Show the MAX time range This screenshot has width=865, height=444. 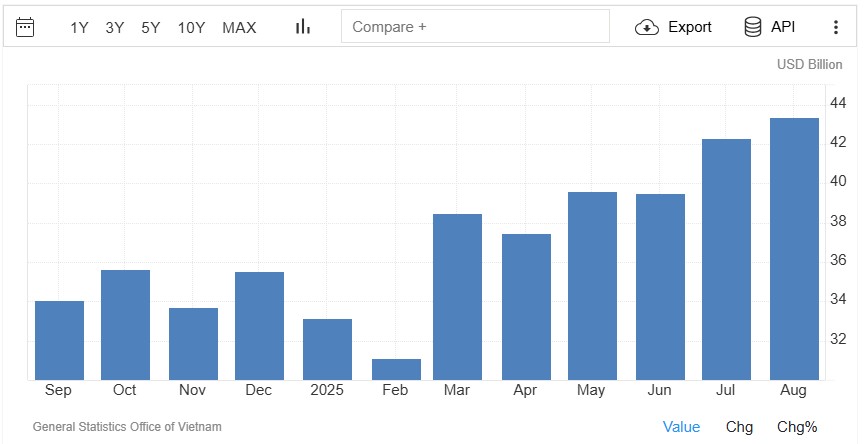click(239, 27)
